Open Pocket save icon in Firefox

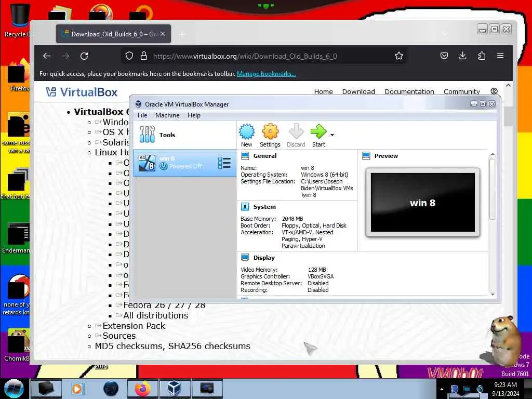[x=444, y=56]
